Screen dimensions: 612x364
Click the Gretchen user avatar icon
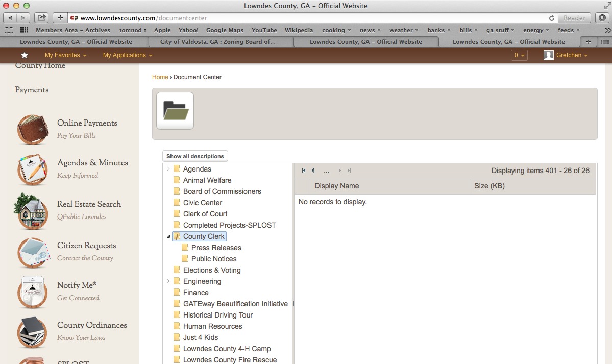(548, 55)
